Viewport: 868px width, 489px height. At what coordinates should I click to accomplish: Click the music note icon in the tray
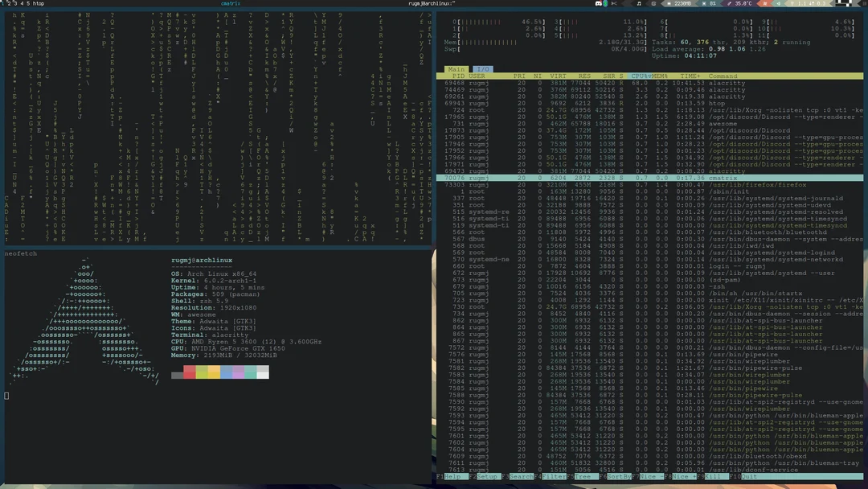(640, 5)
